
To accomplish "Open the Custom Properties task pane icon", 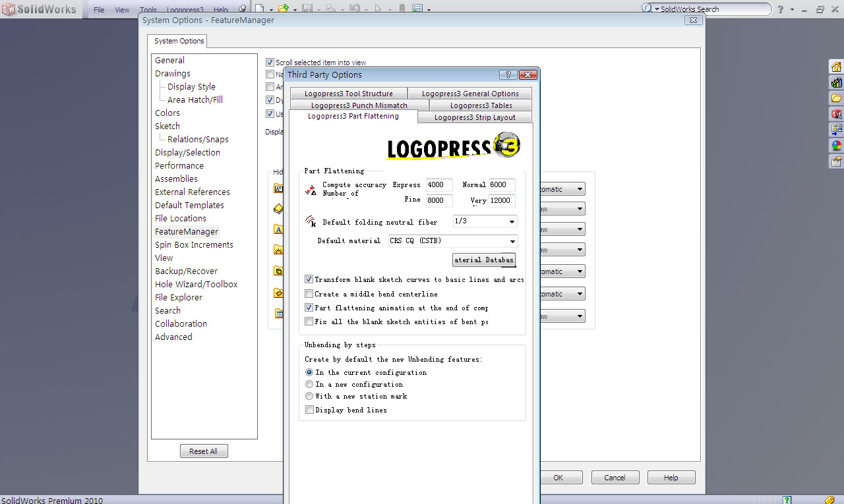I will pos(836,161).
